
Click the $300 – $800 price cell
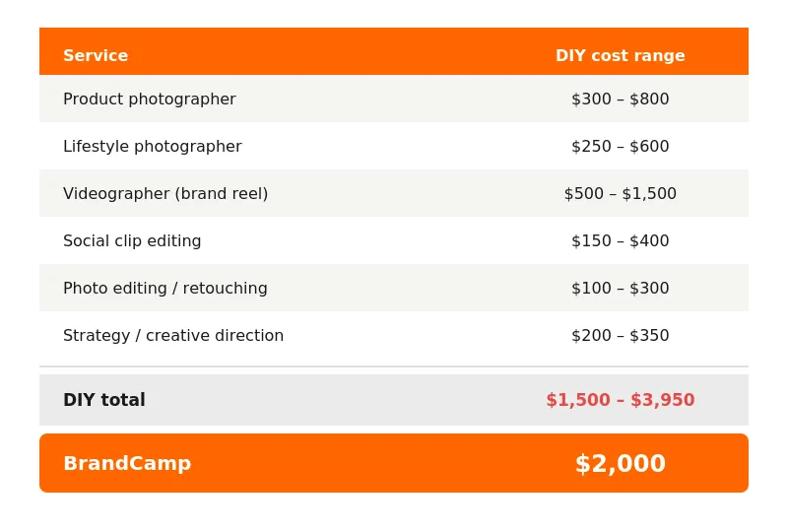pyautogui.click(x=621, y=100)
